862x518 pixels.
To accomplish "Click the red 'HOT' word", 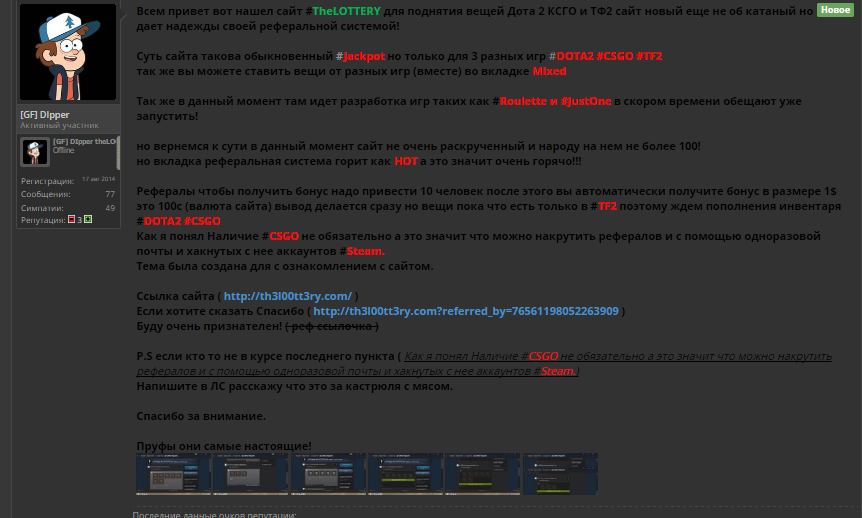I will (406, 161).
